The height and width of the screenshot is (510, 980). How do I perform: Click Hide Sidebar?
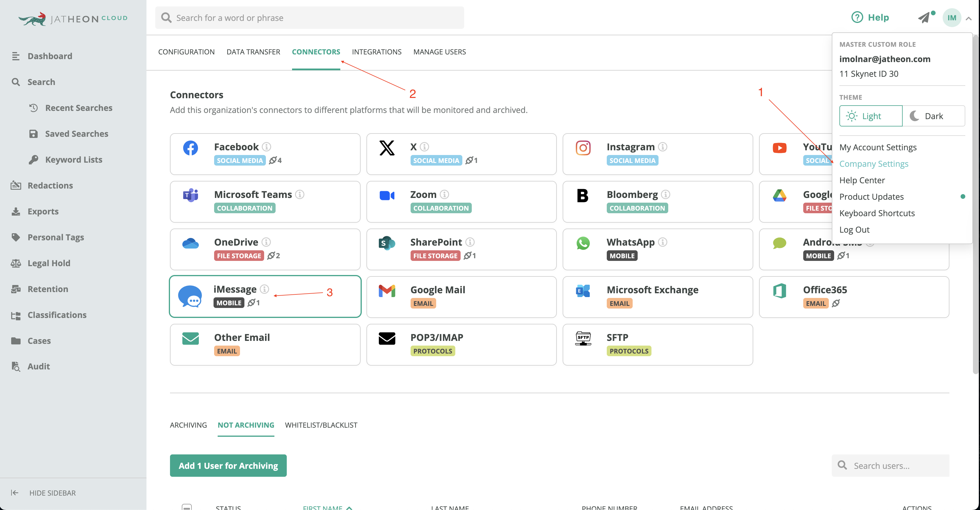[43, 493]
